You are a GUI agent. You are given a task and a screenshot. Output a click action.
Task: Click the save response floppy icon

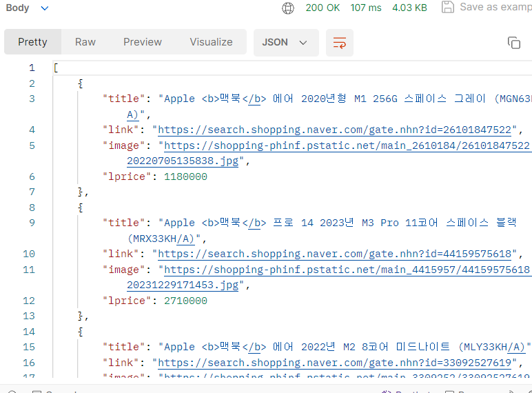pos(447,7)
